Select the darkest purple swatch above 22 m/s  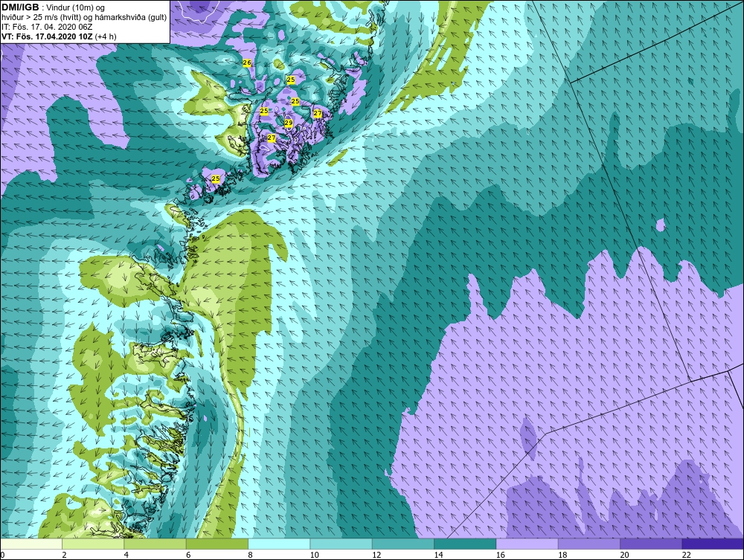tap(712, 544)
